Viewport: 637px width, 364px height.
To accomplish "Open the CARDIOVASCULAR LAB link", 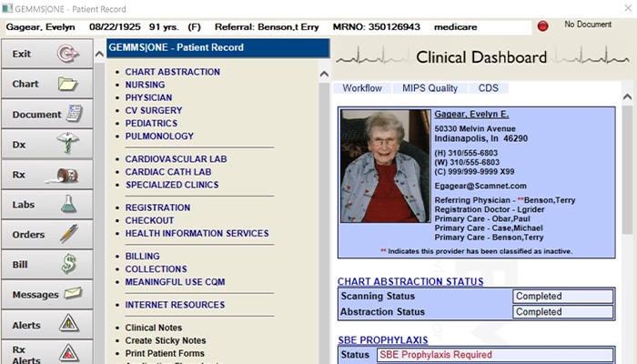I will pyautogui.click(x=176, y=159).
